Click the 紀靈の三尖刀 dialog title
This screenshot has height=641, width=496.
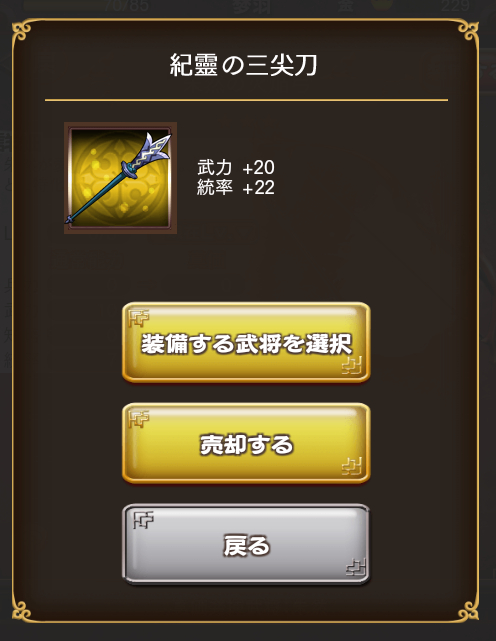tap(243, 65)
